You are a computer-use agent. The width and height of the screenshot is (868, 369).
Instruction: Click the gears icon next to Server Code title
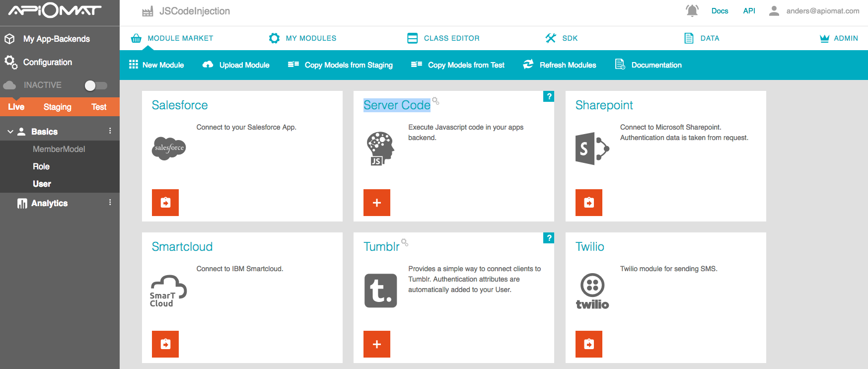tap(435, 101)
